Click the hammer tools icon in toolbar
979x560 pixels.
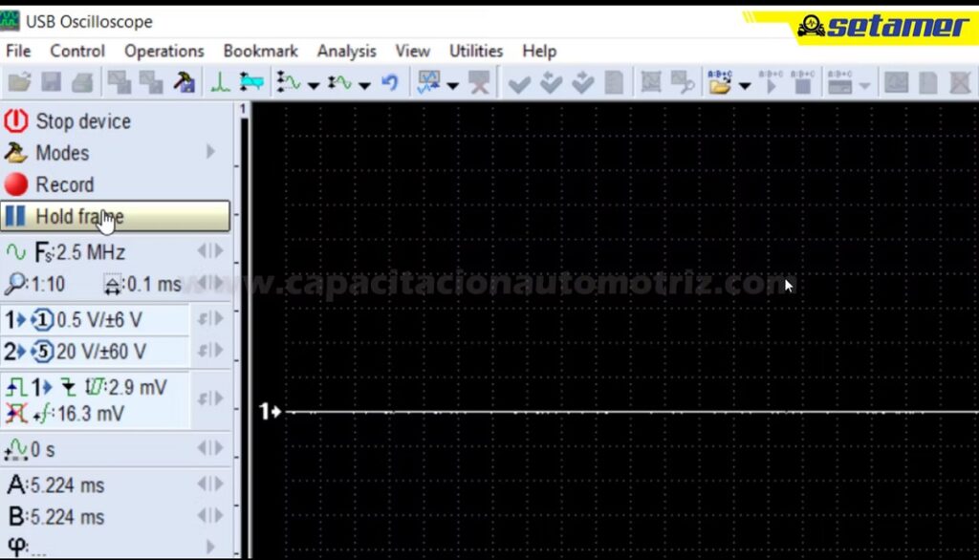184,83
